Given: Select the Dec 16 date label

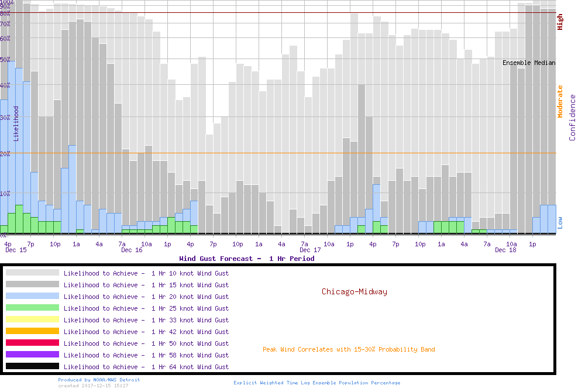Looking at the screenshot, I should point(132,250).
